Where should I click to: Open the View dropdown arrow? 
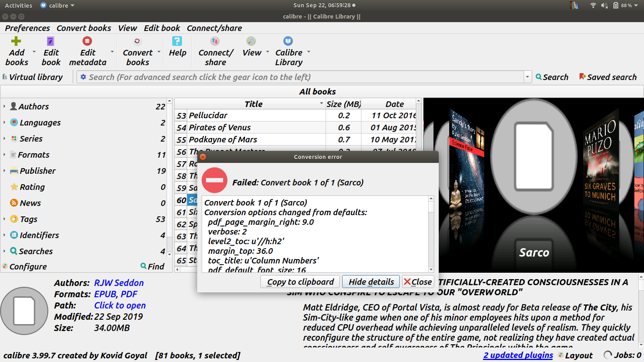268,52
